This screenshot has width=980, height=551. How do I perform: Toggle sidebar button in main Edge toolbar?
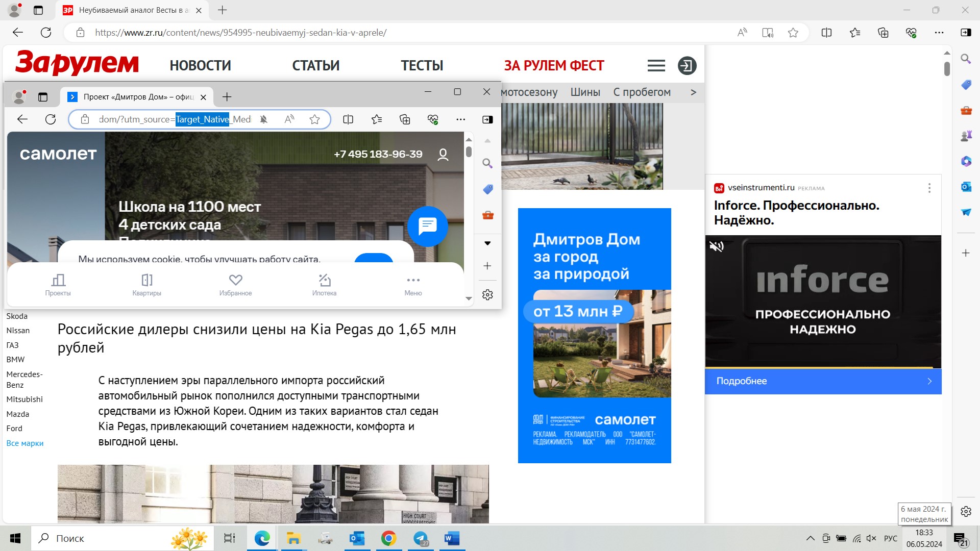coord(966,33)
